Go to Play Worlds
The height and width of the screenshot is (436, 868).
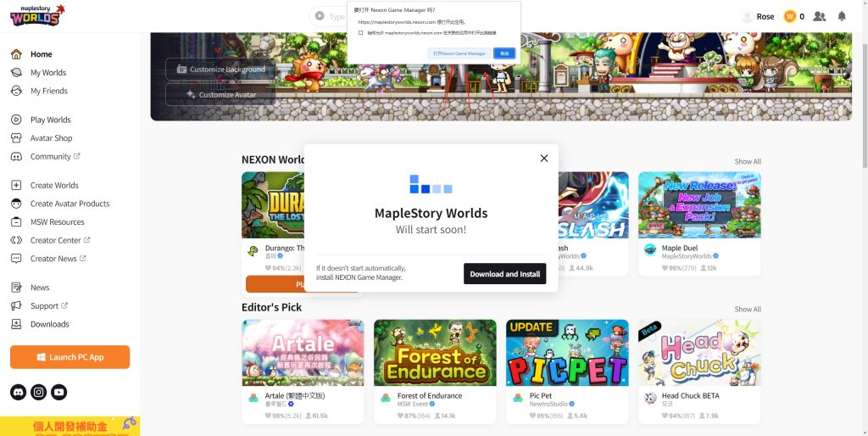pos(50,120)
